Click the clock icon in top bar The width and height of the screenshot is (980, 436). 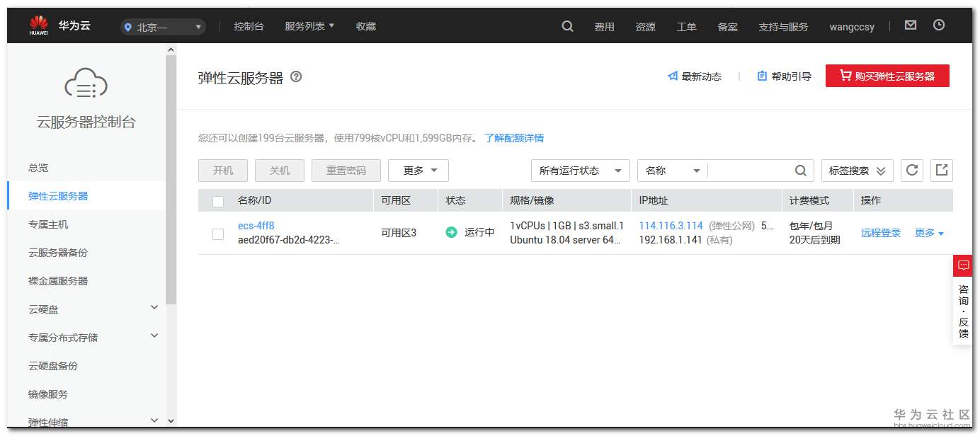coord(939,25)
